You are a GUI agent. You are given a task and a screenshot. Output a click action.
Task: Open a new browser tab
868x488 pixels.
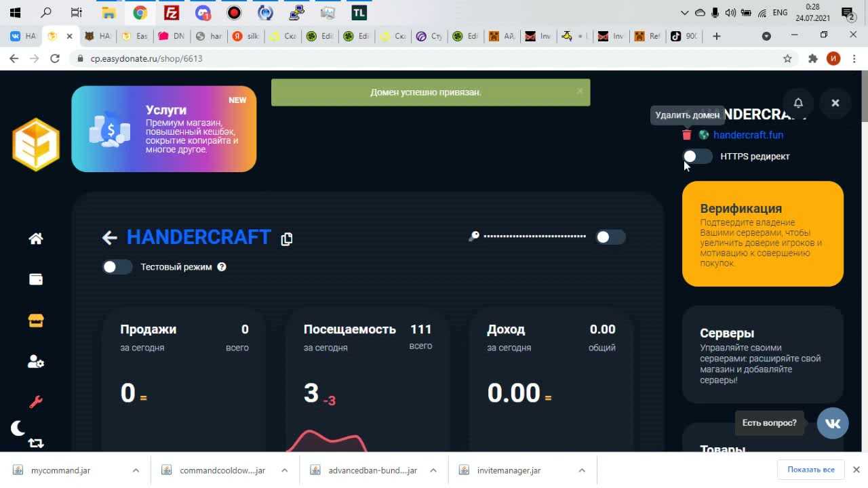tap(716, 36)
